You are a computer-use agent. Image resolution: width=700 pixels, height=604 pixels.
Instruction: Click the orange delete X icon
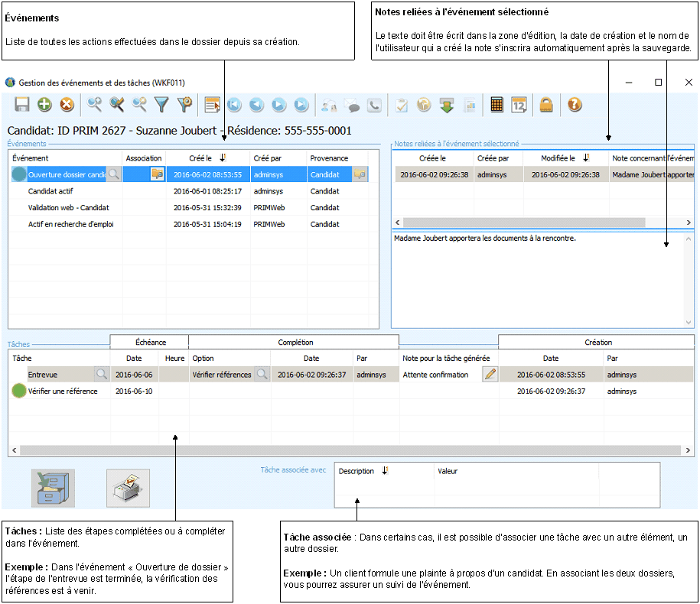[x=67, y=106]
